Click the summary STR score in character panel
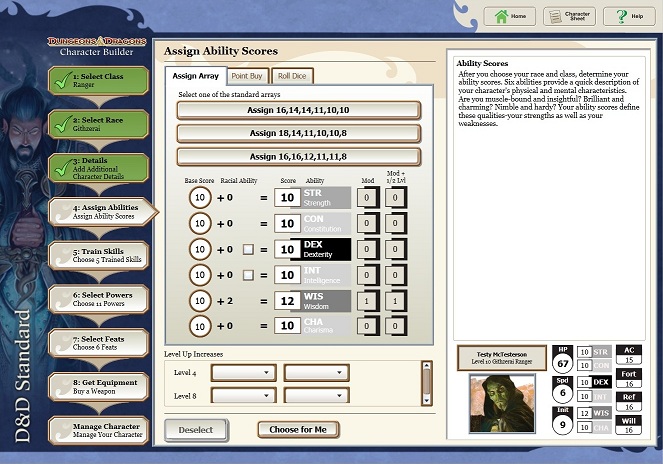The height and width of the screenshot is (464, 663). [x=584, y=352]
